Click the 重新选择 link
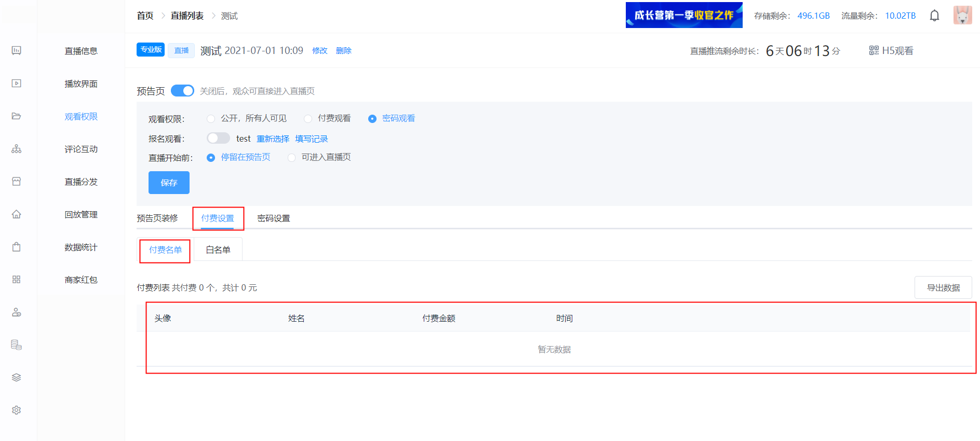This screenshot has height=441, width=980. point(273,139)
